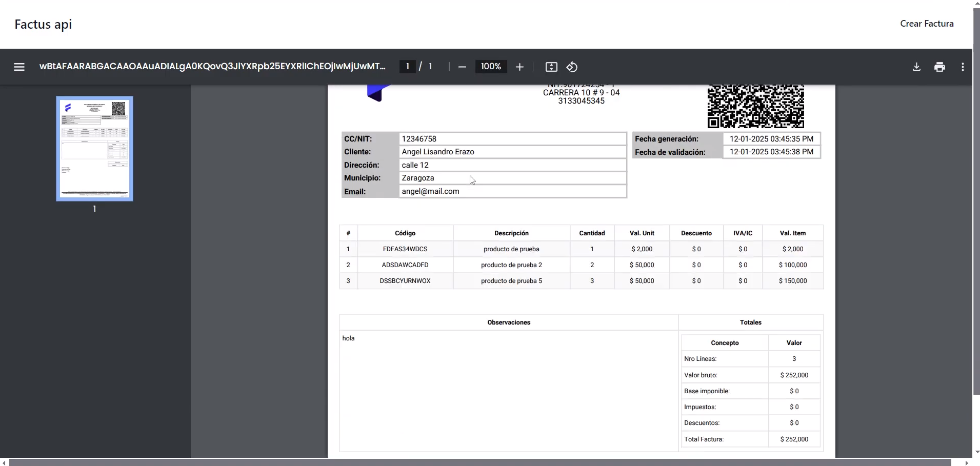This screenshot has width=980, height=466.
Task: Select the phone number 3133045345
Action: (x=581, y=101)
